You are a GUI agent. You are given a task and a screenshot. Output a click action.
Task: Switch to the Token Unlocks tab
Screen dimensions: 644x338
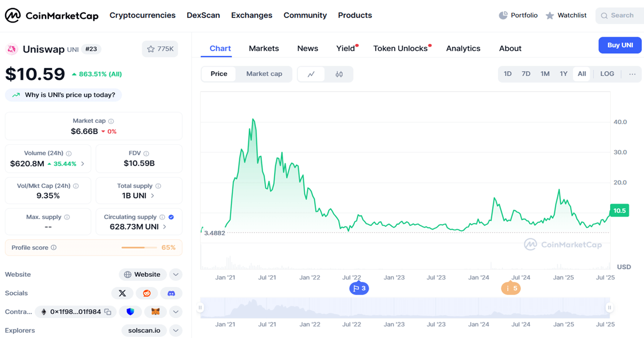point(401,48)
